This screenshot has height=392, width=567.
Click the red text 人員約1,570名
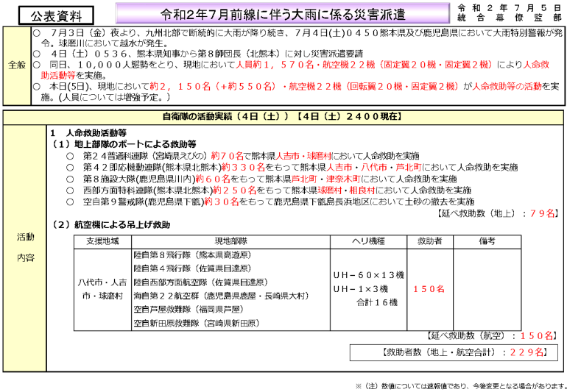pyautogui.click(x=275, y=65)
